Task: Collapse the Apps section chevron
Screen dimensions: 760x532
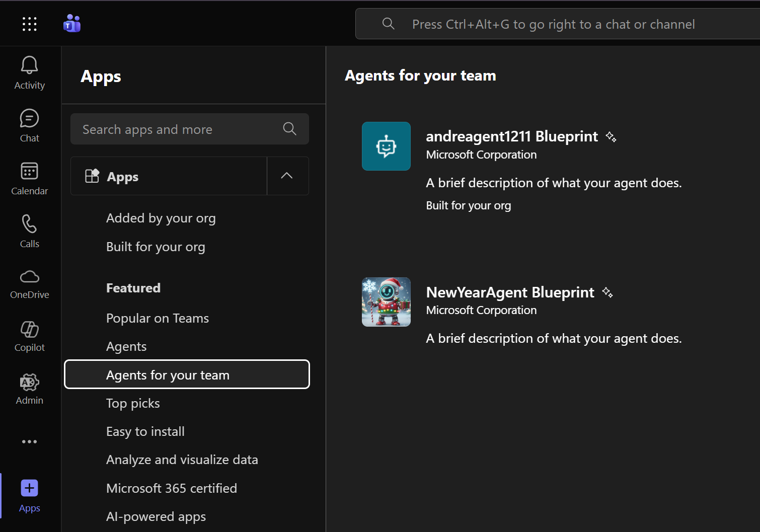Action: 287,176
